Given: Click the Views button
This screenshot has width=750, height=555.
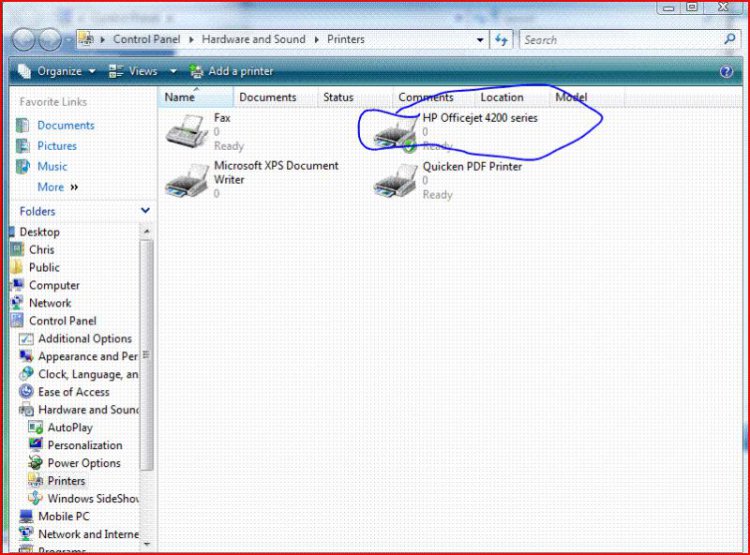Looking at the screenshot, I should pyautogui.click(x=133, y=71).
